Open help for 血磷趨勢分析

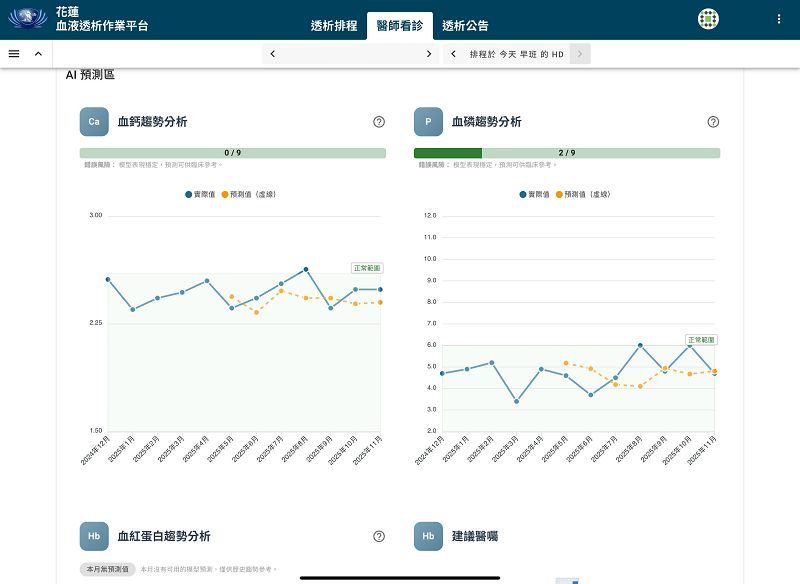[x=713, y=122]
